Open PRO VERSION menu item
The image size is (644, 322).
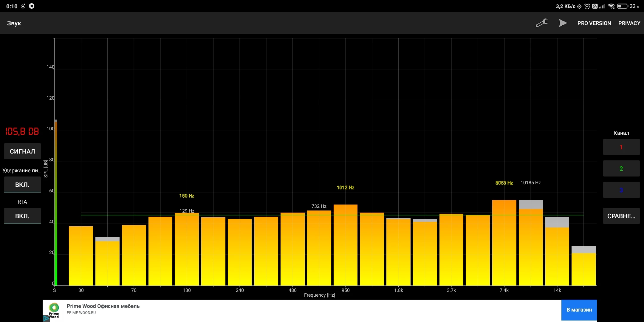[x=594, y=23]
